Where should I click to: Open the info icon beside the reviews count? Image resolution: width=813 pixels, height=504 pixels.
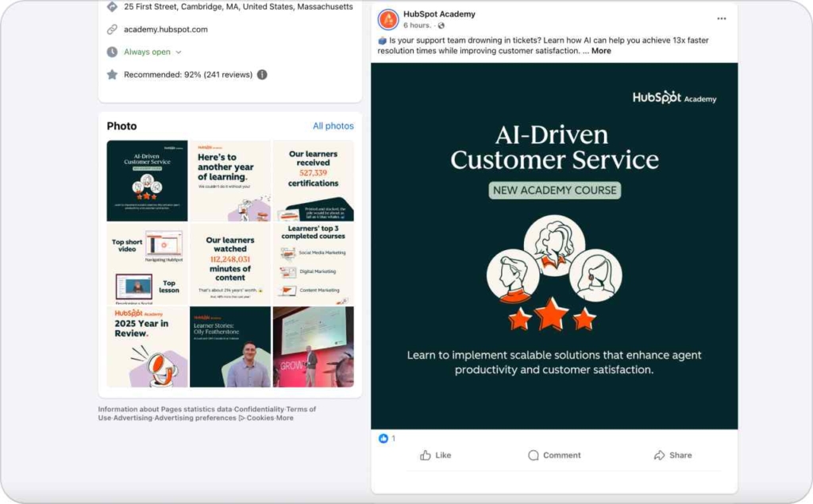click(261, 74)
